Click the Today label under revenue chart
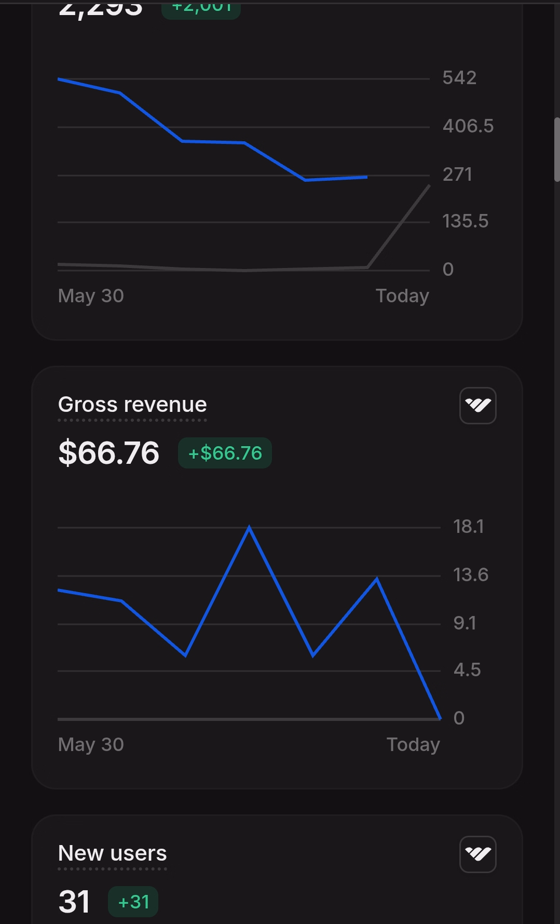 pyautogui.click(x=413, y=744)
